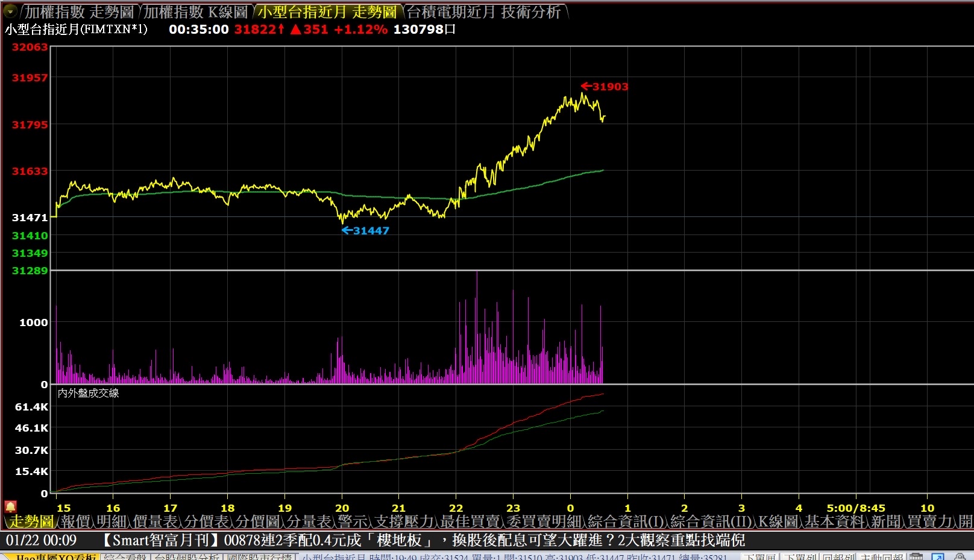The image size is (974, 560).
Task: Open the 台積電期近月 技術分析 tab
Action: pyautogui.click(x=484, y=12)
